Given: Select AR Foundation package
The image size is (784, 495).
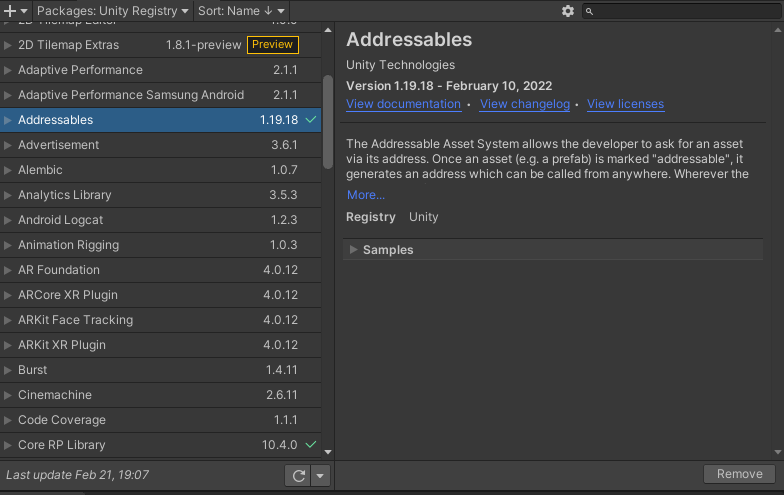Looking at the screenshot, I should click(160, 270).
